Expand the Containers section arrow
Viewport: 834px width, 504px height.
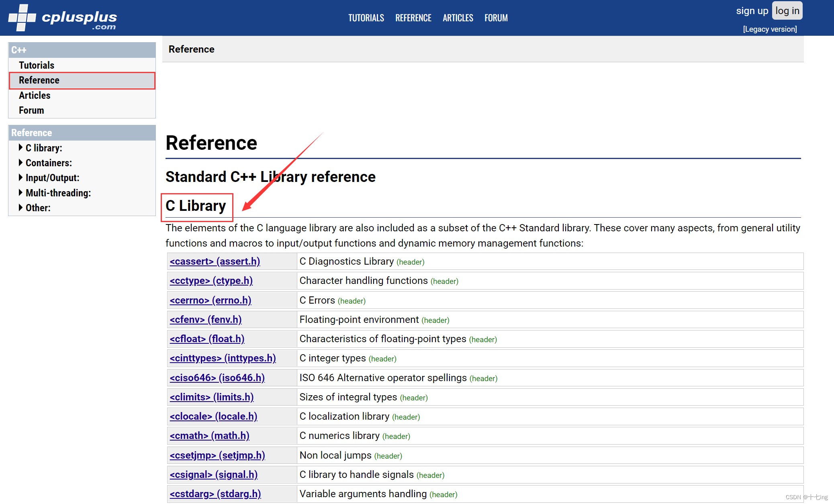[20, 163]
